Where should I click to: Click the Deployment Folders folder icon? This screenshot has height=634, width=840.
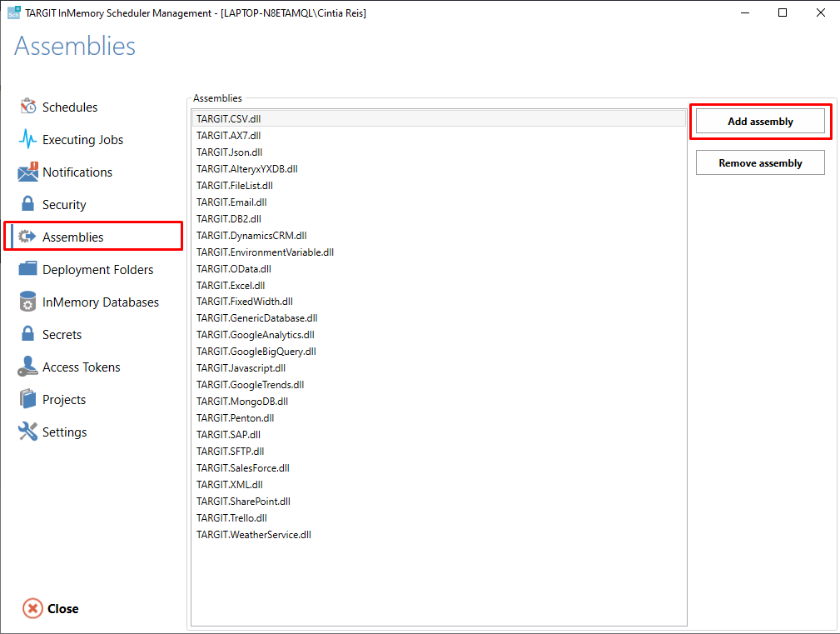click(27, 268)
